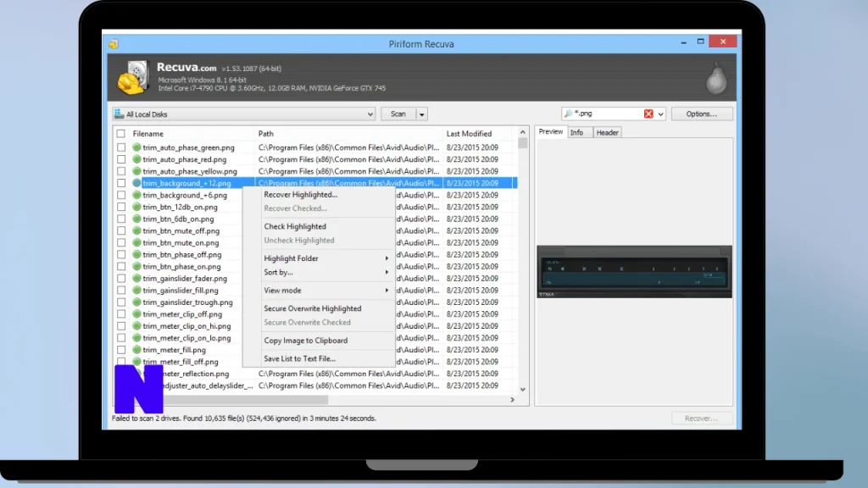Click the preview image thumbnail

[x=634, y=272]
